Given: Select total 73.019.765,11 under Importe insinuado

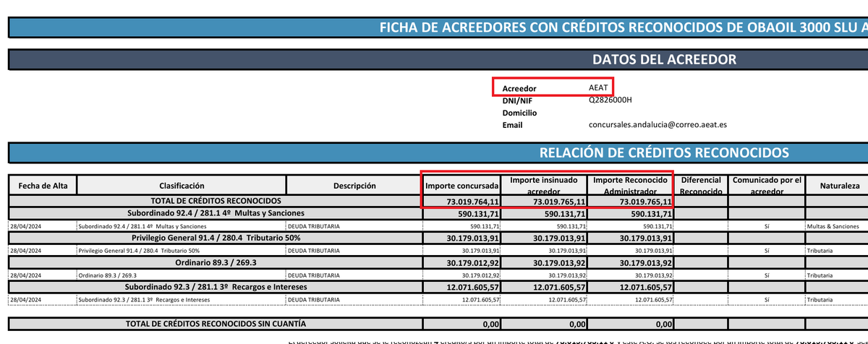Looking at the screenshot, I should pyautogui.click(x=559, y=202).
